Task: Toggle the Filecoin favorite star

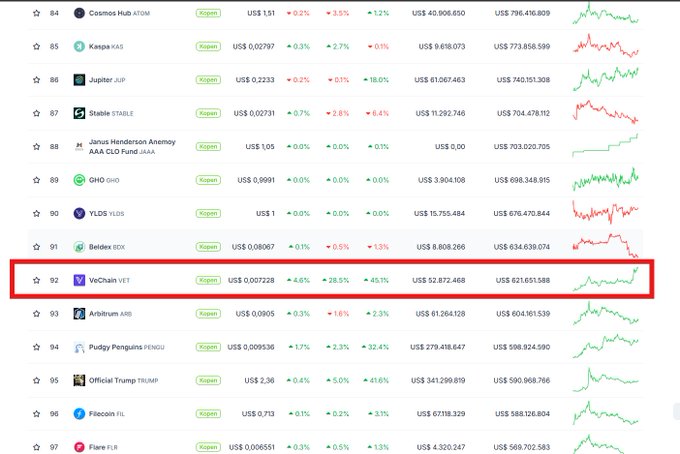Action: tap(36, 414)
